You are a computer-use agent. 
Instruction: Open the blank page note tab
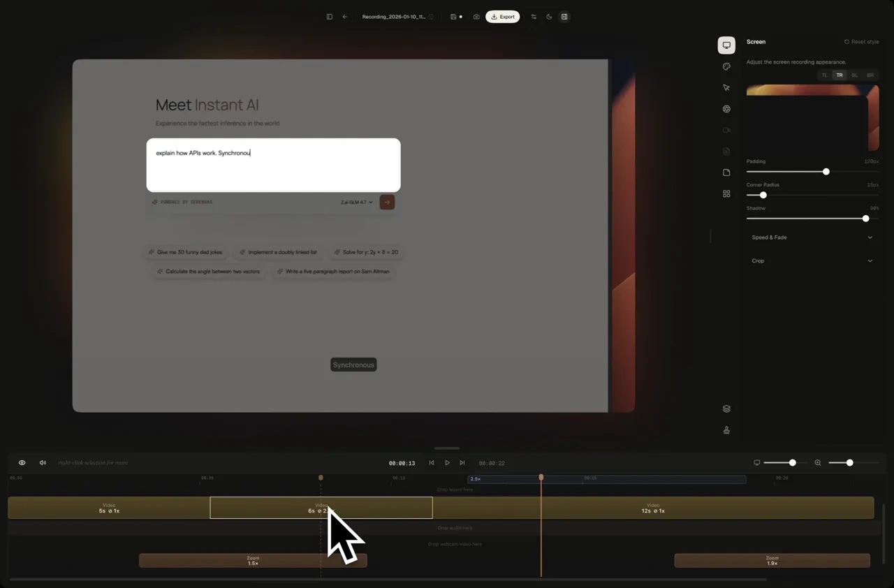[726, 172]
